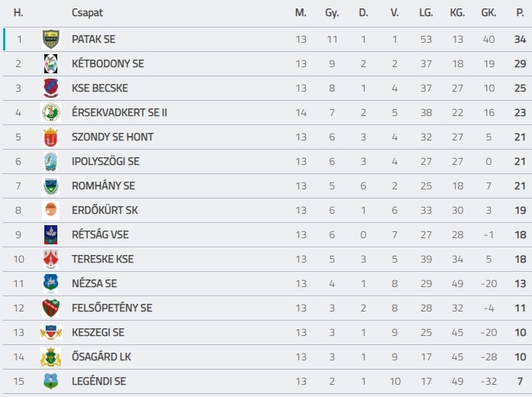Open the IPOLYSZÖGI SE team name
The height and width of the screenshot is (397, 532).
105,161
